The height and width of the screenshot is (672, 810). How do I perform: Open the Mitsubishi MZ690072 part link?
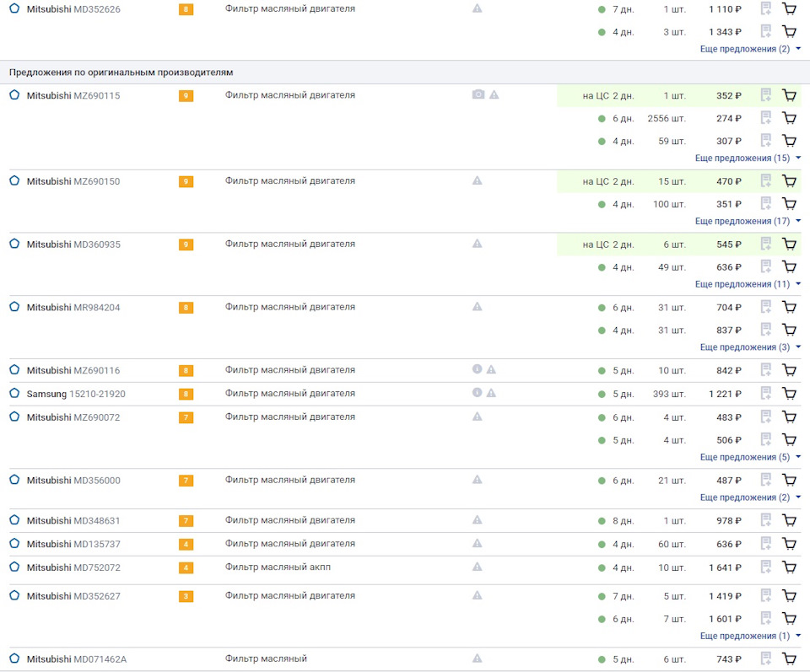(73, 417)
